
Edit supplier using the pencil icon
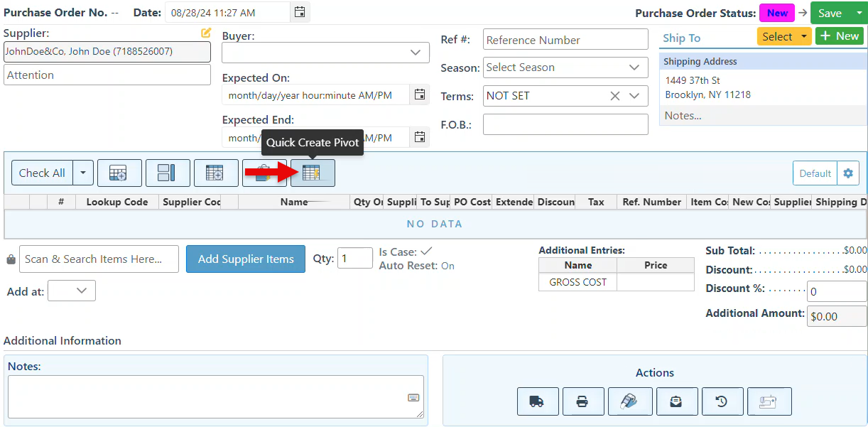[206, 33]
